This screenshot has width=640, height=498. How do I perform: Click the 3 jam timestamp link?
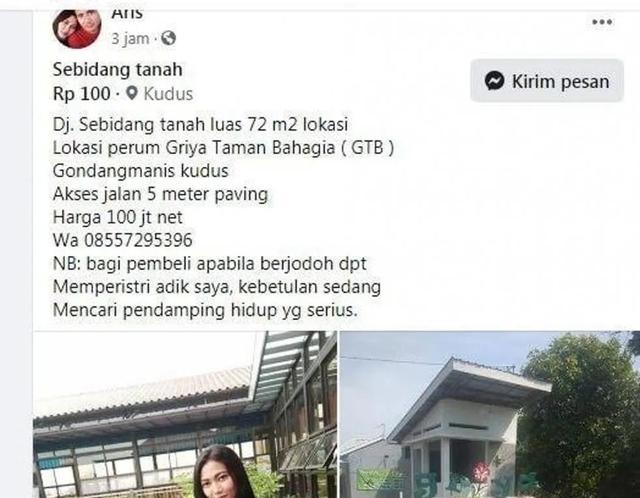pyautogui.click(x=130, y=39)
